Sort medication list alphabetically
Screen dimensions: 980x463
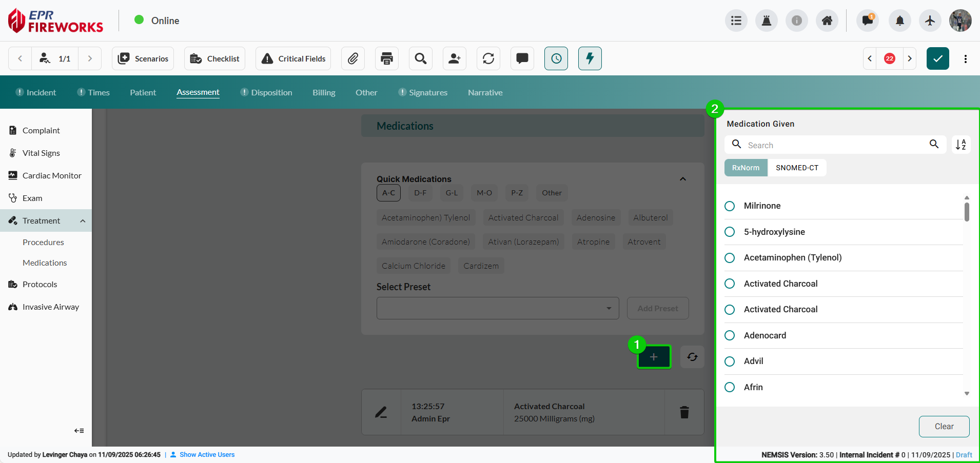point(961,145)
